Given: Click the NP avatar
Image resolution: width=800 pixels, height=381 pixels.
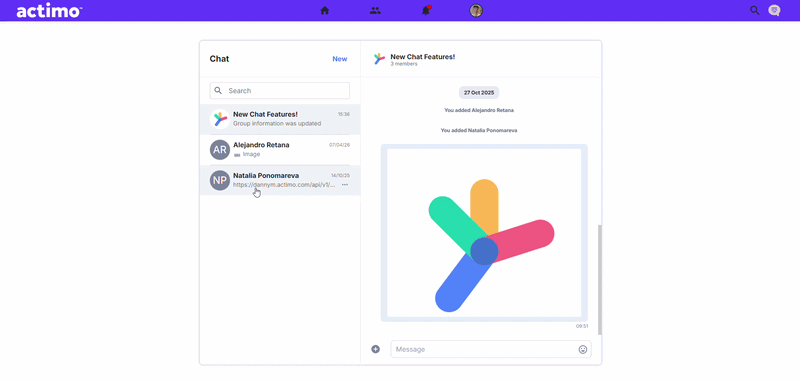Looking at the screenshot, I should [x=220, y=180].
